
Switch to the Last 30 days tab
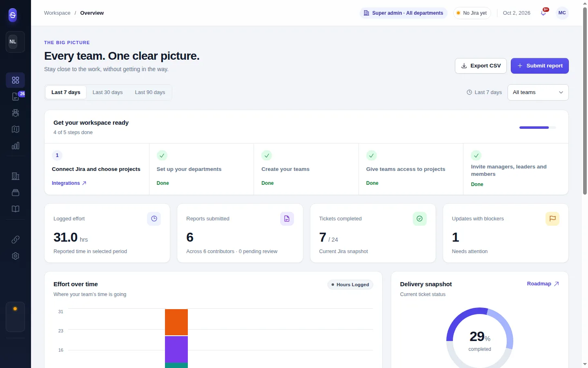[107, 92]
